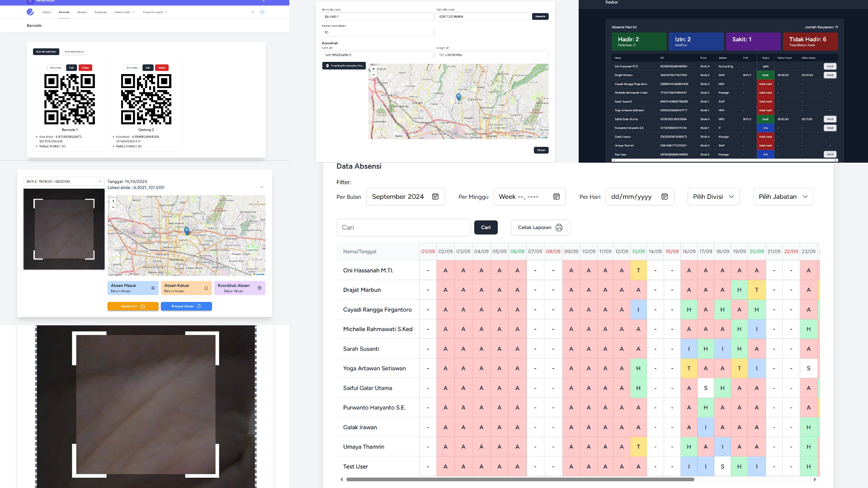Screen dimensions: 868x488
Task: Open the Per Bulan calendar picker icon
Action: (435, 197)
